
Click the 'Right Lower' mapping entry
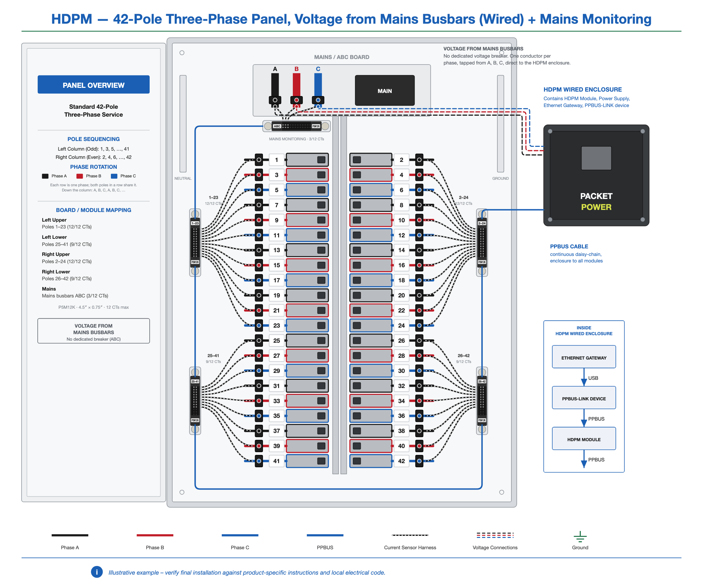pyautogui.click(x=67, y=275)
